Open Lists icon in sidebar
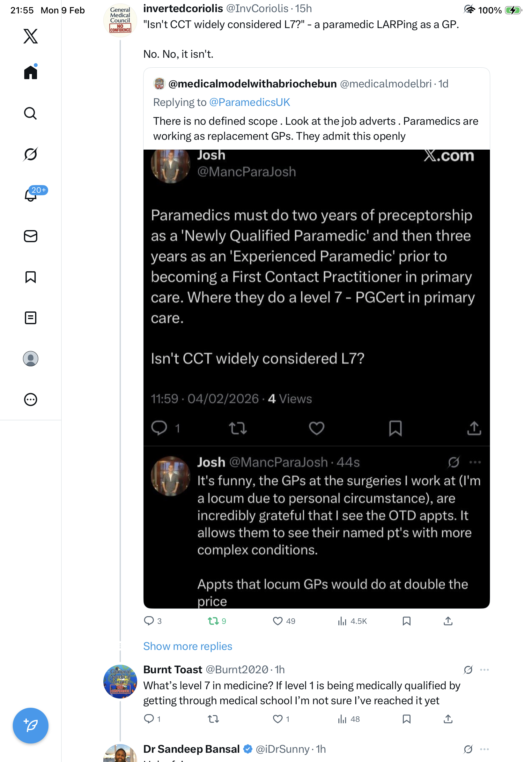Screen dimensions: 532x762 pos(31,318)
